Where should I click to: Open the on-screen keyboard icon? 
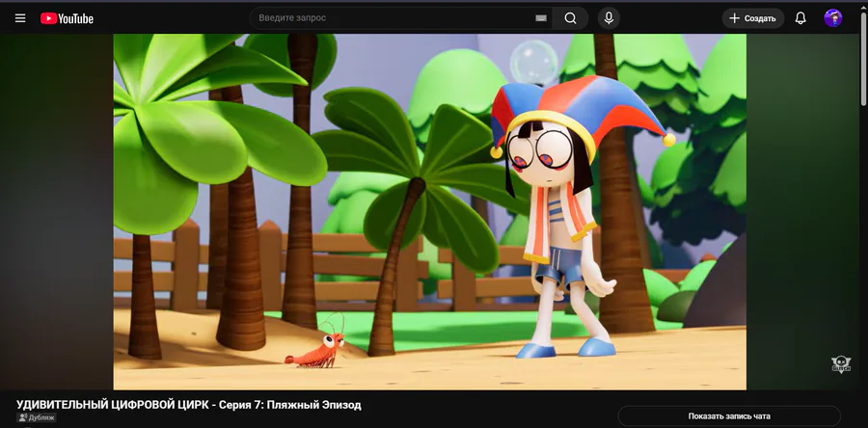541,18
